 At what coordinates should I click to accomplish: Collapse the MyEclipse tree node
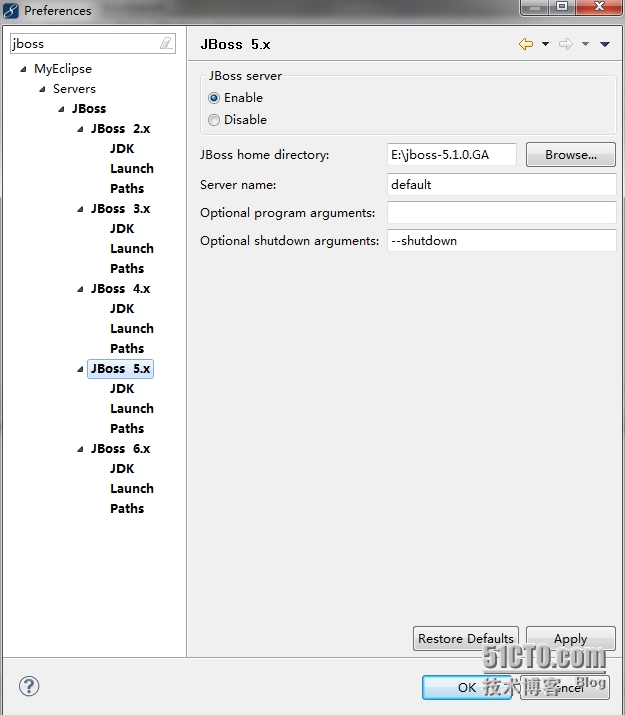[x=23, y=69]
